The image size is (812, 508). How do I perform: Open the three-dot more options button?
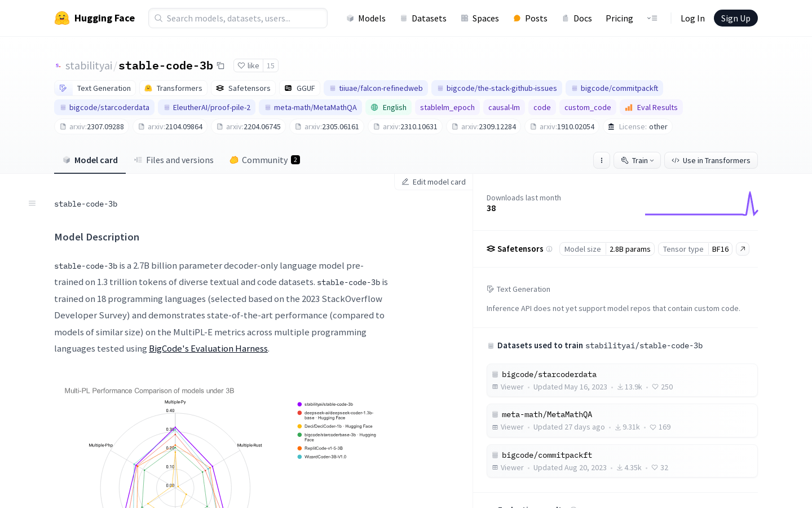(602, 160)
